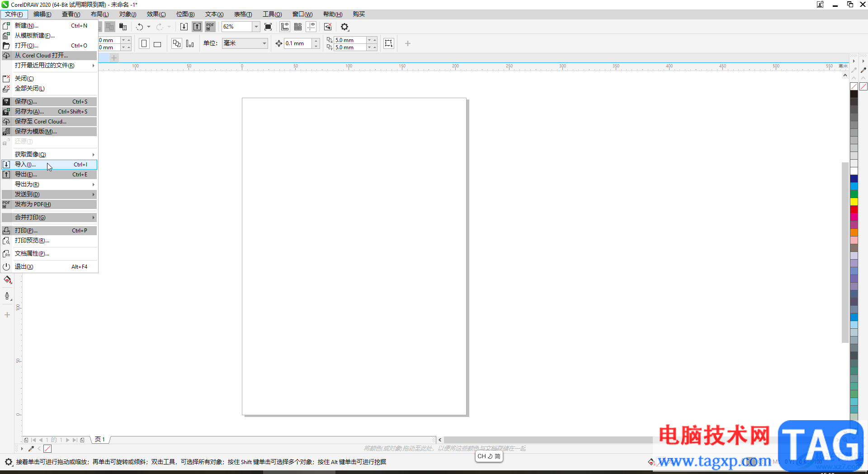Click the 购买 menu bar button

click(359, 14)
